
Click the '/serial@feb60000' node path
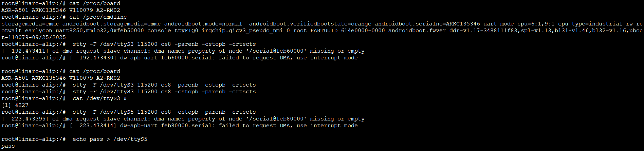[x=274, y=51]
